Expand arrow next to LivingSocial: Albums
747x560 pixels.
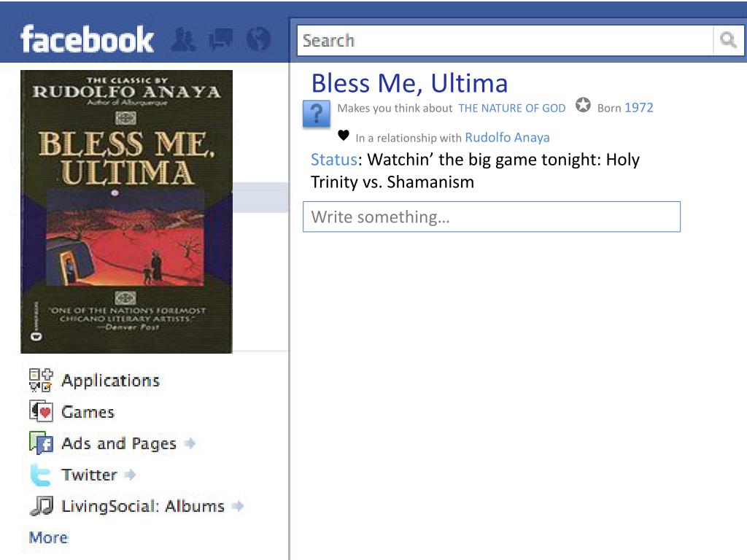pyautogui.click(x=237, y=506)
